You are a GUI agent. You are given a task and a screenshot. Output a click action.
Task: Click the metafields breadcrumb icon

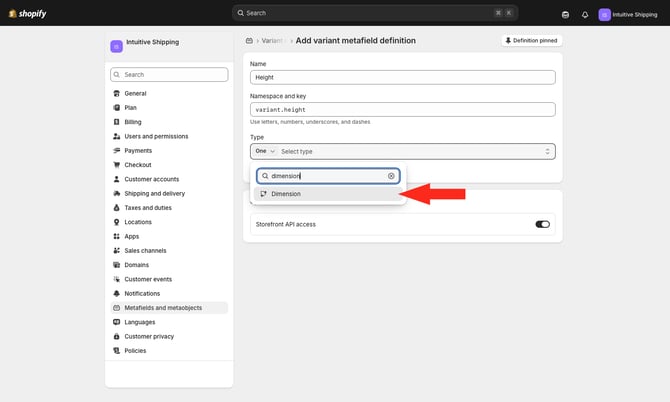pyautogui.click(x=249, y=41)
